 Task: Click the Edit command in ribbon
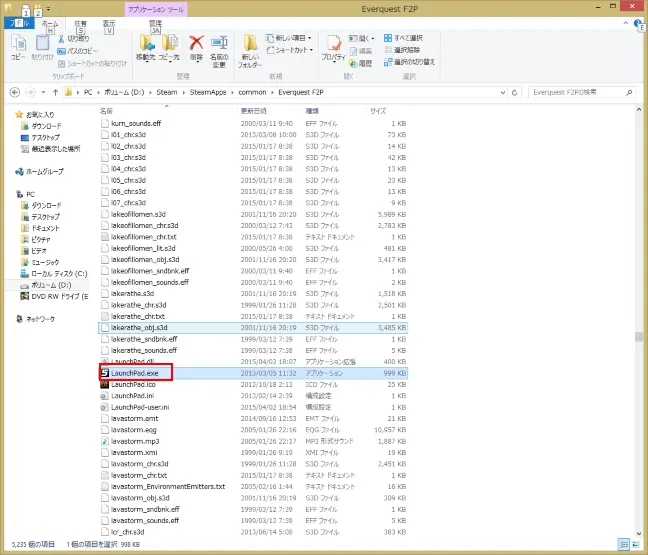tap(361, 51)
